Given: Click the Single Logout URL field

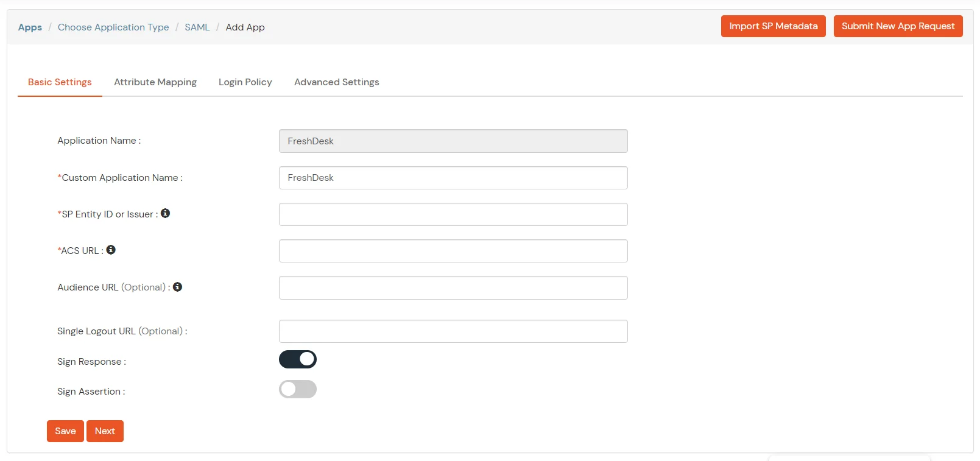Looking at the screenshot, I should (453, 331).
